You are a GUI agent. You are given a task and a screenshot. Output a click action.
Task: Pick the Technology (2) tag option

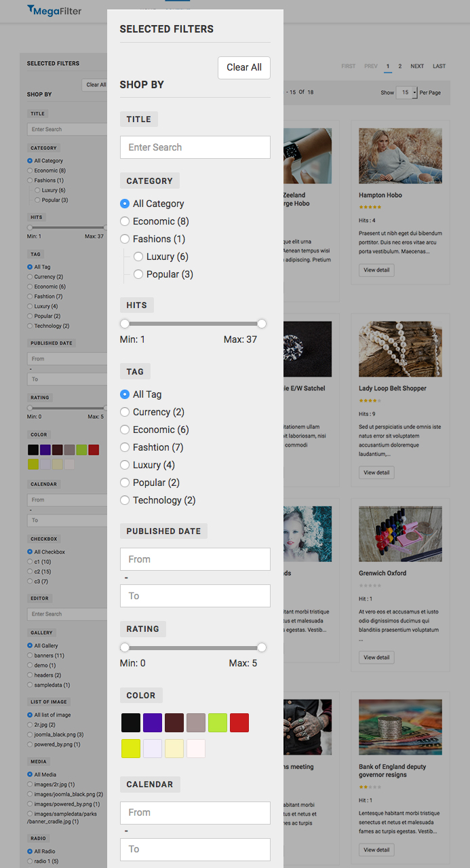click(x=125, y=500)
